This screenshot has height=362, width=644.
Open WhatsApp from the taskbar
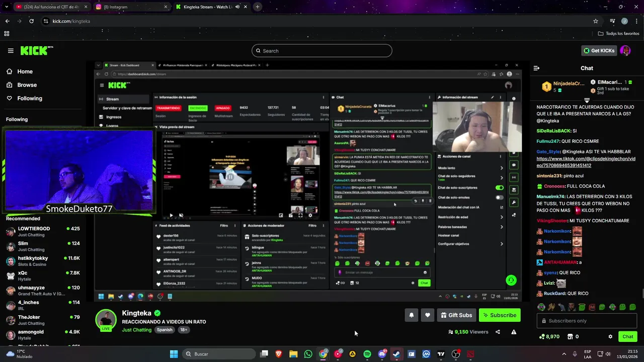tap(308, 354)
